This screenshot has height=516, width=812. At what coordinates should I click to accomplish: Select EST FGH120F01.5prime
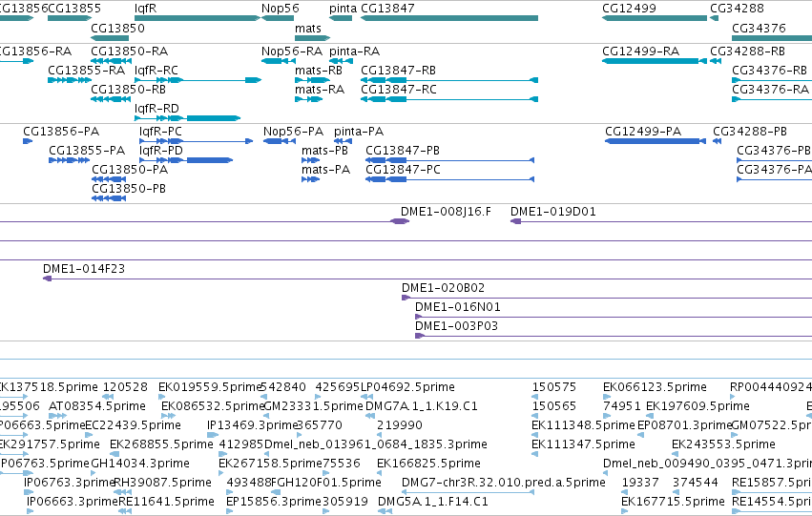coord(326,483)
